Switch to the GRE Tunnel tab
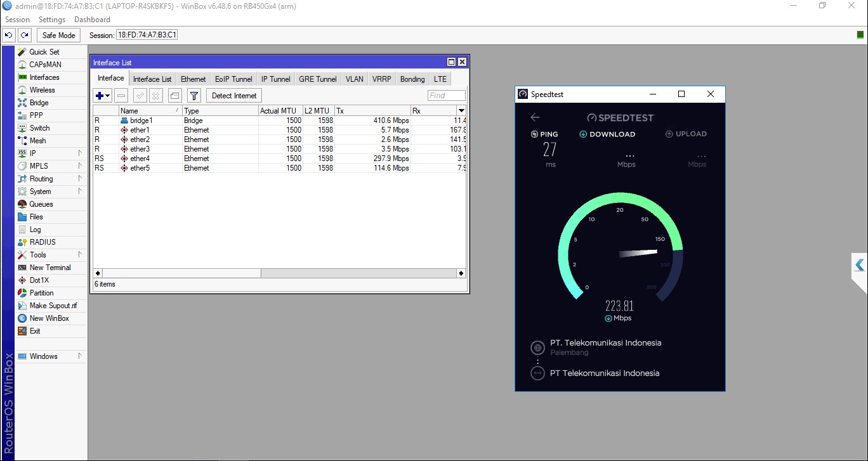868x461 pixels. pos(318,79)
